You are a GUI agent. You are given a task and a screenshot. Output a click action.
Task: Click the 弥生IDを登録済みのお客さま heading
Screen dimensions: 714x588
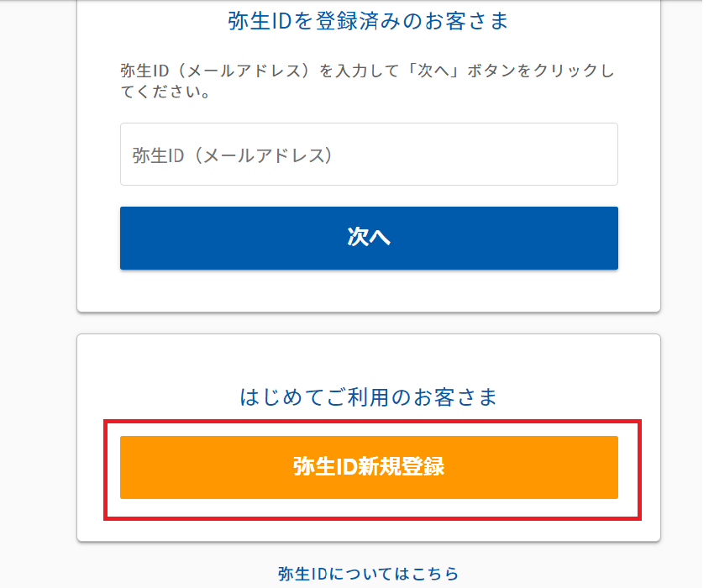click(369, 21)
